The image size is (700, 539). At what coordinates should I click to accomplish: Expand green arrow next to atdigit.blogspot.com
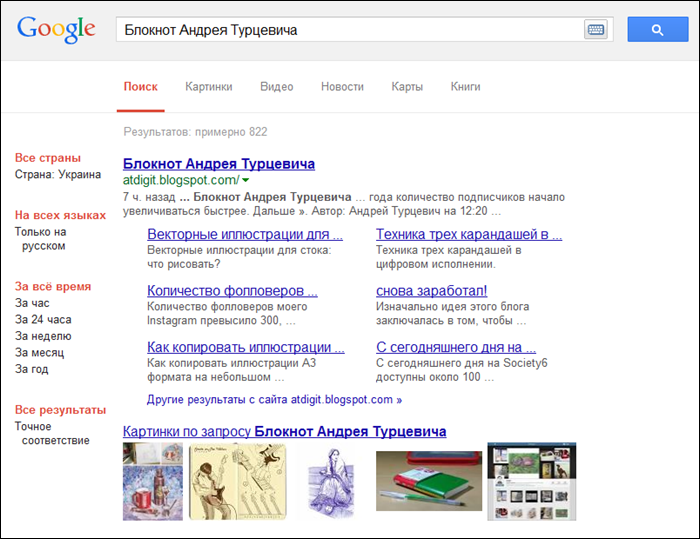click(246, 180)
